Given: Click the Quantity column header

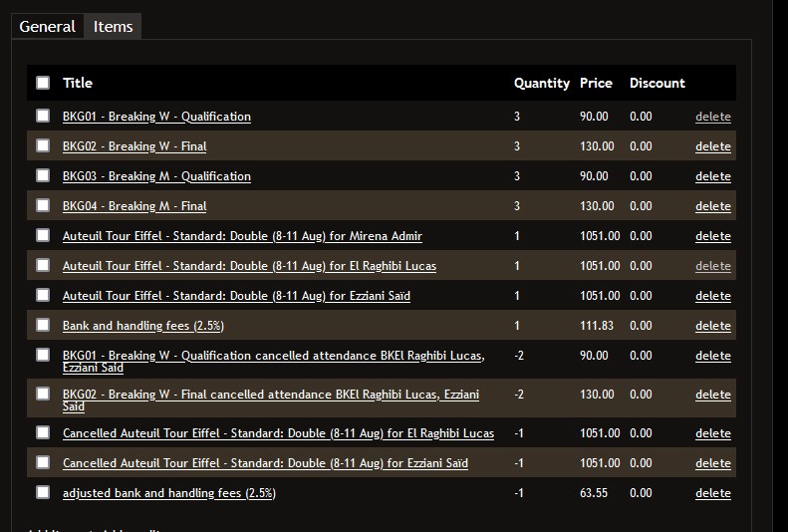Looking at the screenshot, I should pyautogui.click(x=541, y=83).
